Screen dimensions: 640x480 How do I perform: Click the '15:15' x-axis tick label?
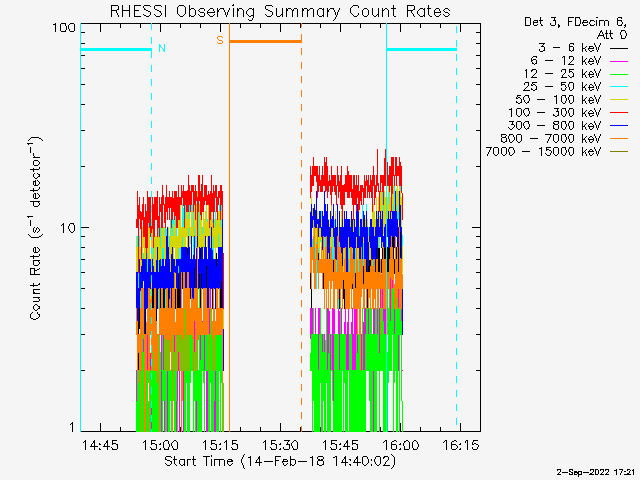220,445
